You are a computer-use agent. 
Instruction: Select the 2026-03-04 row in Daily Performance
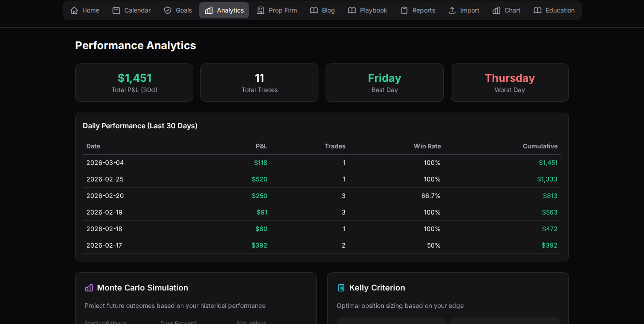pos(322,162)
